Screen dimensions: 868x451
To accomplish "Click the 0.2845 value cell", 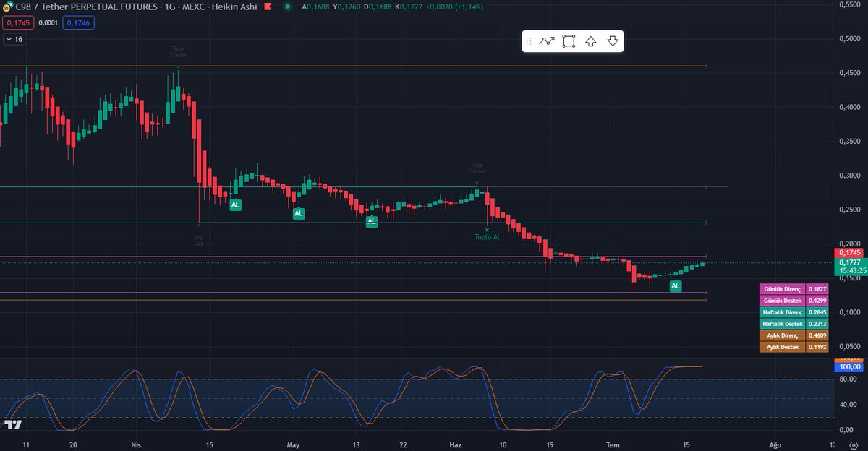I will [x=817, y=312].
